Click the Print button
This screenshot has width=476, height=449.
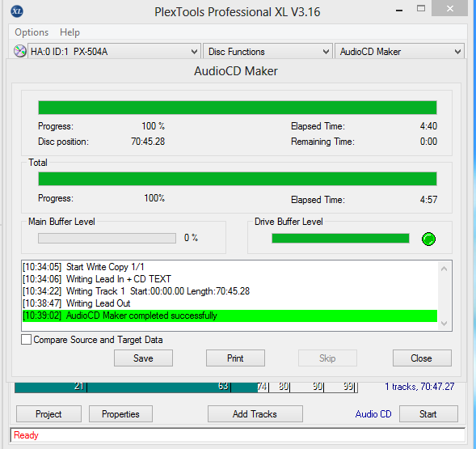(235, 358)
